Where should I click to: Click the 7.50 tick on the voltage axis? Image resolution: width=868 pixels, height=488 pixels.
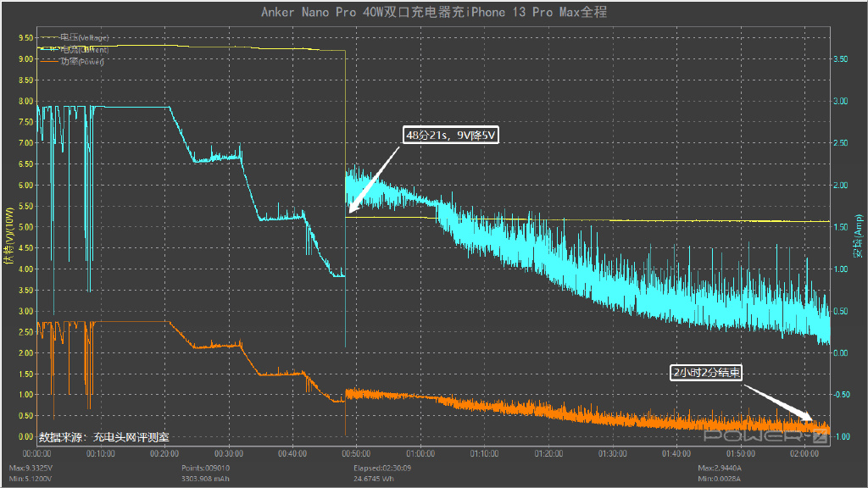coord(26,122)
